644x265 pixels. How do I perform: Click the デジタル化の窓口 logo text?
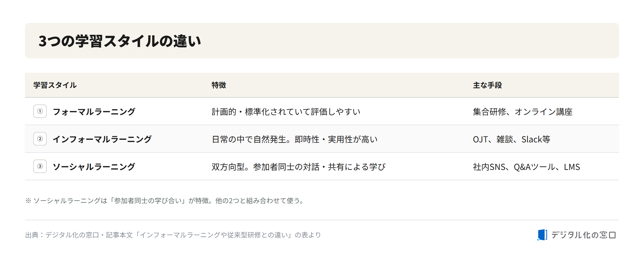point(583,235)
